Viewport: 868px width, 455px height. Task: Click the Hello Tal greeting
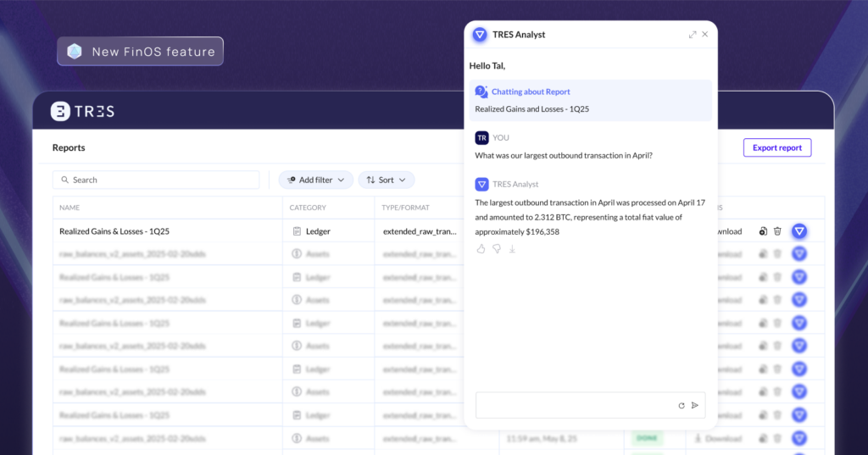[x=487, y=66]
